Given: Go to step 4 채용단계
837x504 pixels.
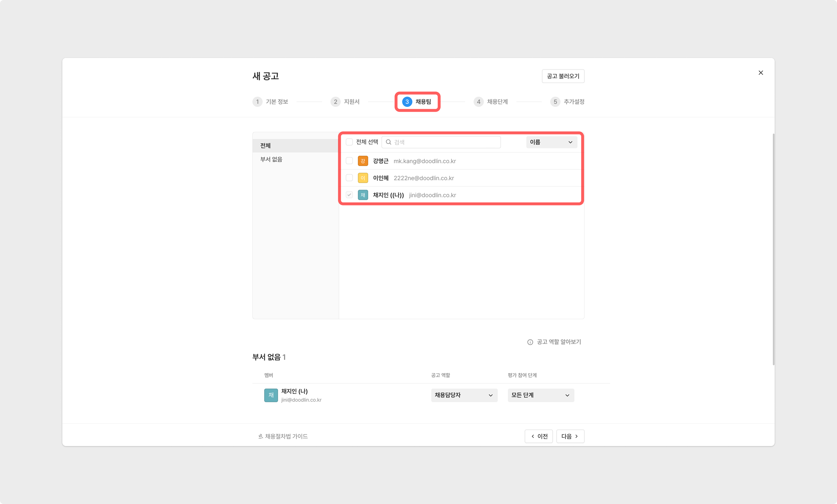Looking at the screenshot, I should point(491,102).
